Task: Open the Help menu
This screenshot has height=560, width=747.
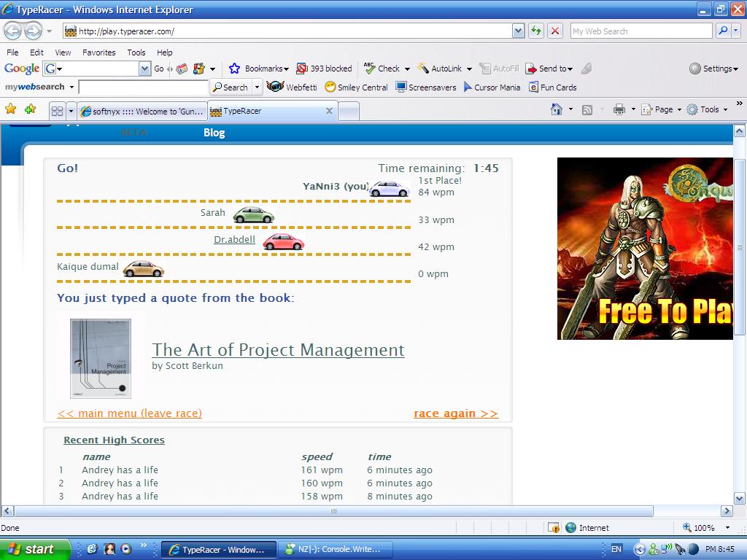Action: point(165,52)
